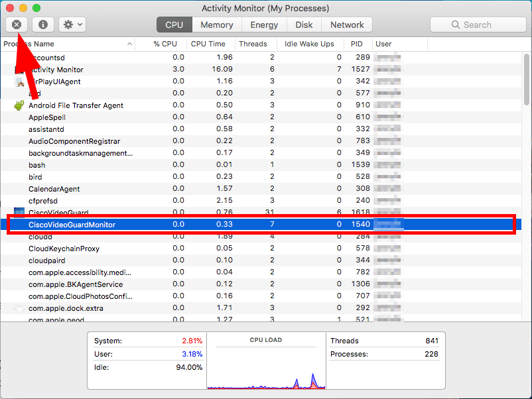Click the green zoom window button
This screenshot has width=532, height=399.
click(36, 8)
